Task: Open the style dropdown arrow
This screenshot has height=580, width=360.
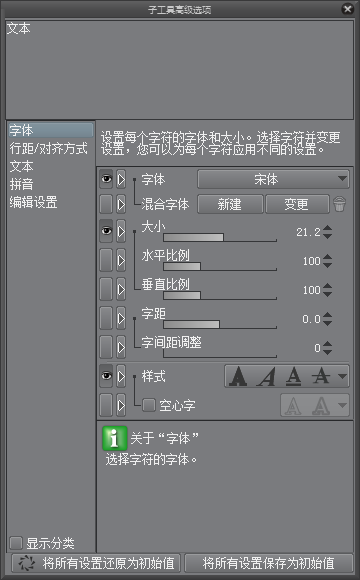Action: [342, 377]
